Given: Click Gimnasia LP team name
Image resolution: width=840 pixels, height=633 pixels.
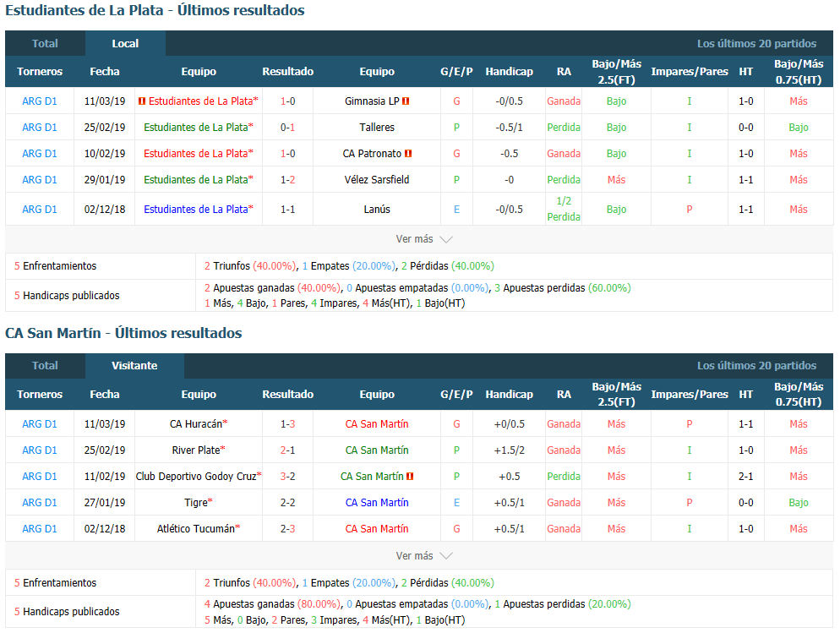Looking at the screenshot, I should [372, 101].
